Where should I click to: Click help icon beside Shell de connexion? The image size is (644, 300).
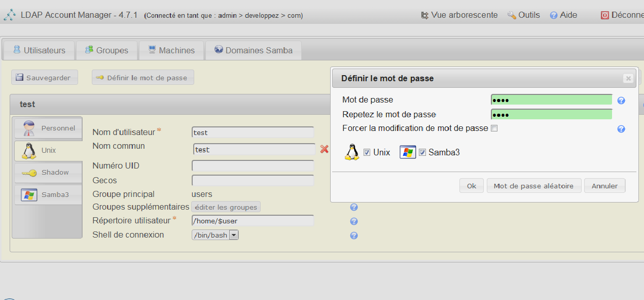[x=354, y=236]
